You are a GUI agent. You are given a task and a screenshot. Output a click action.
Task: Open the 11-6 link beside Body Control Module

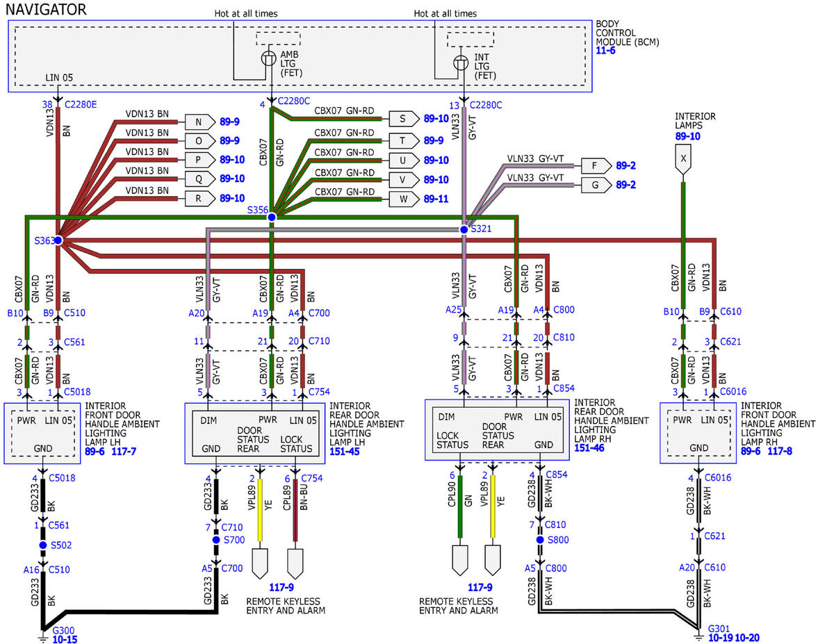(x=605, y=52)
